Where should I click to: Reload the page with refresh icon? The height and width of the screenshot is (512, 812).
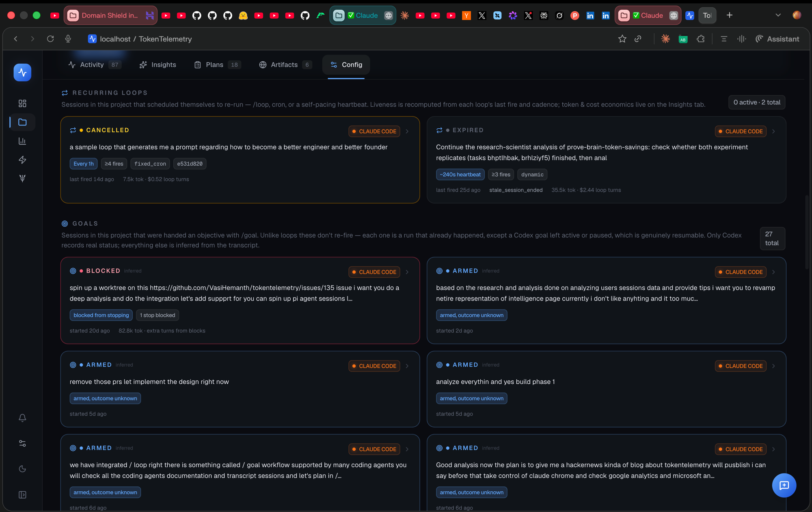pos(50,39)
